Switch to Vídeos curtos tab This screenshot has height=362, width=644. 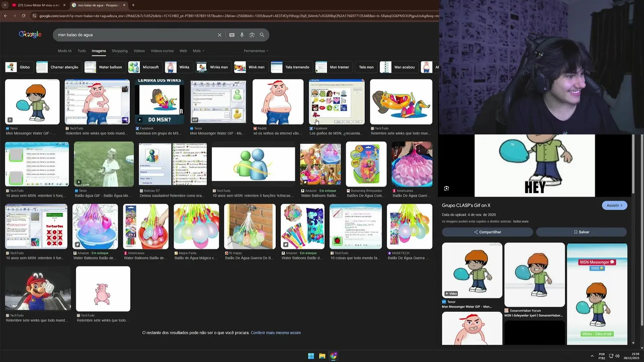[x=162, y=51]
